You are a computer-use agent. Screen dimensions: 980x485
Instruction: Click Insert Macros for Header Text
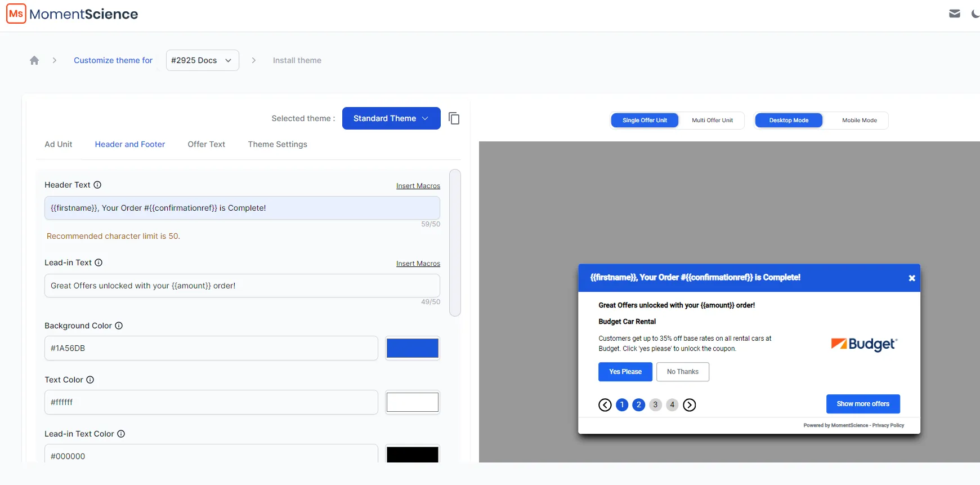[x=418, y=186]
